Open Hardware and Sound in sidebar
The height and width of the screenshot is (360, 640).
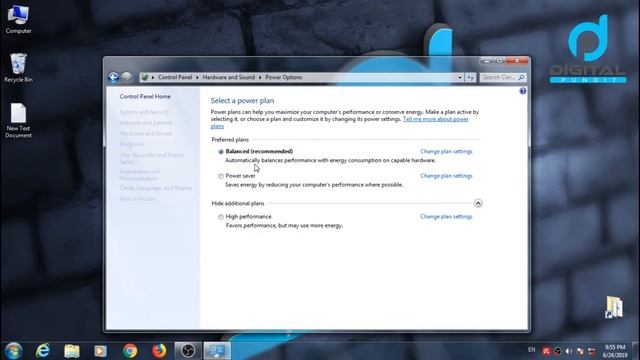pyautogui.click(x=146, y=133)
